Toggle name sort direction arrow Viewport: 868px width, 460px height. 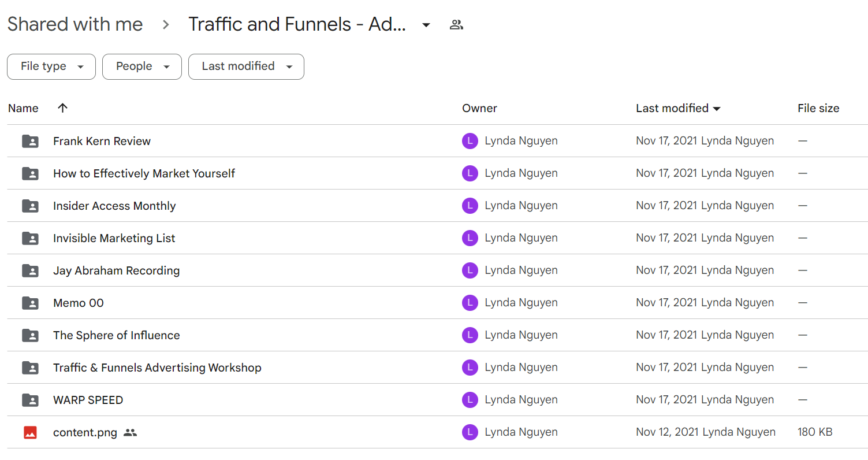63,108
